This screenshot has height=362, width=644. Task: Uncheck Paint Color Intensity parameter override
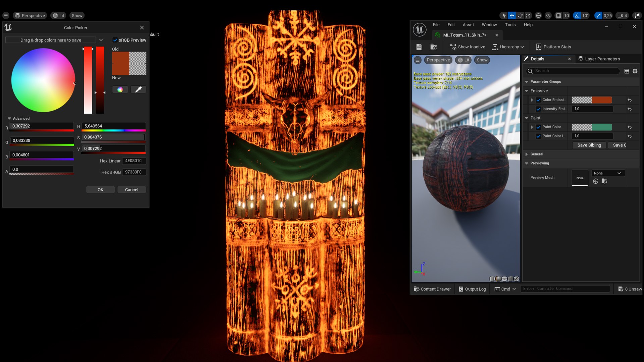pos(538,136)
